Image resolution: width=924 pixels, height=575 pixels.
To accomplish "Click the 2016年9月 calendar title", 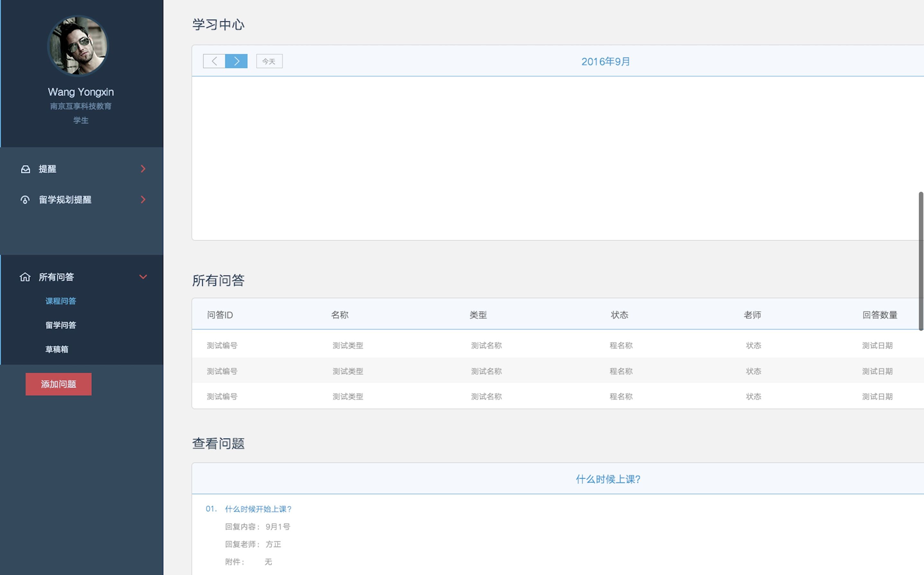I will point(606,62).
